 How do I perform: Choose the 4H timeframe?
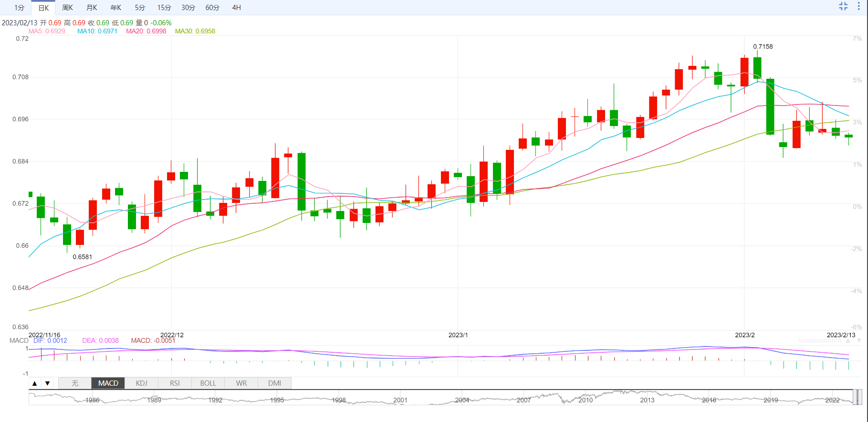pos(236,8)
